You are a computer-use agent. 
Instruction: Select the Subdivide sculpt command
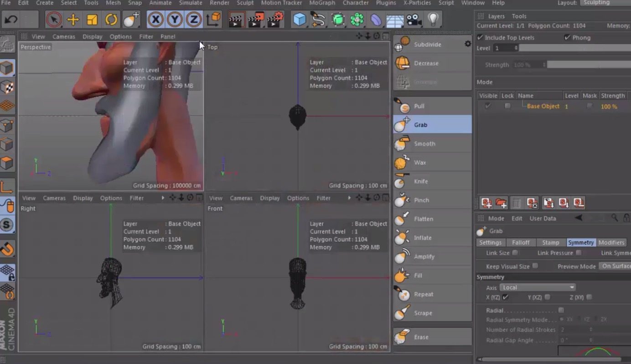pyautogui.click(x=432, y=44)
